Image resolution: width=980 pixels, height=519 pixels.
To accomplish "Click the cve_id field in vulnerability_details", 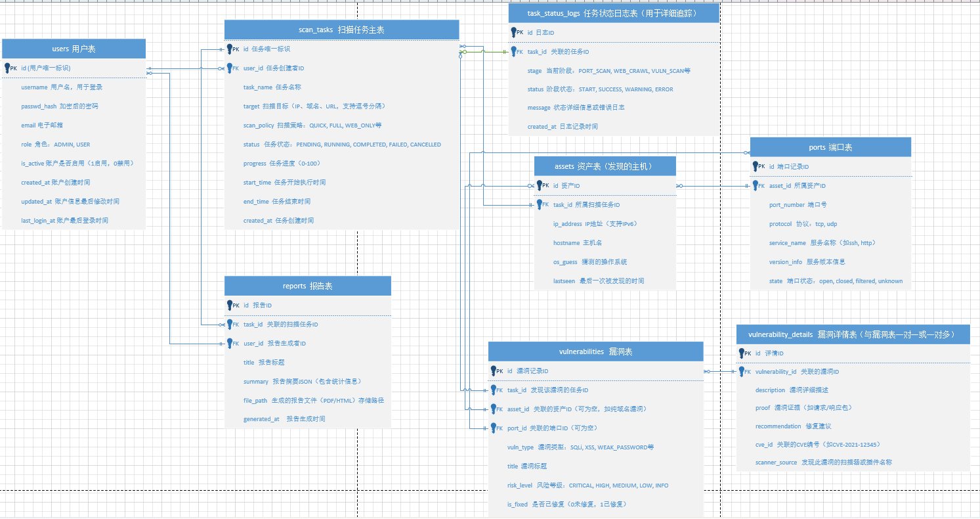I will coord(853,444).
